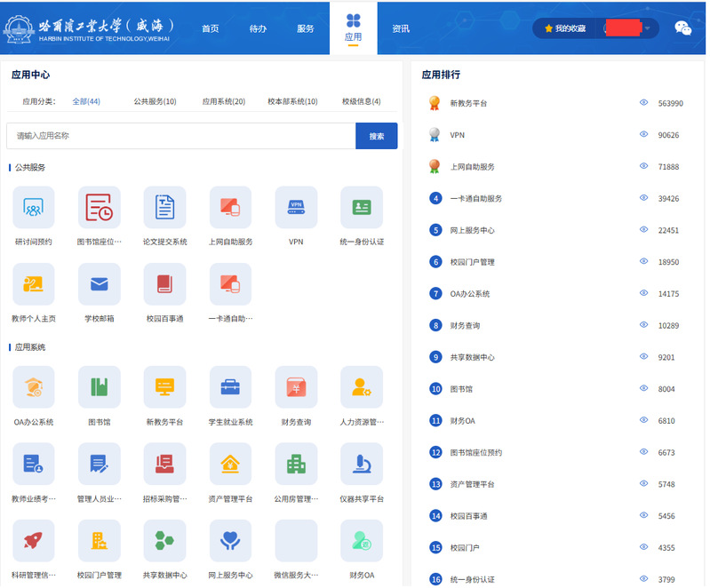Expand the user account dropdown arrow
Screen dimensions: 710x588
649,28
